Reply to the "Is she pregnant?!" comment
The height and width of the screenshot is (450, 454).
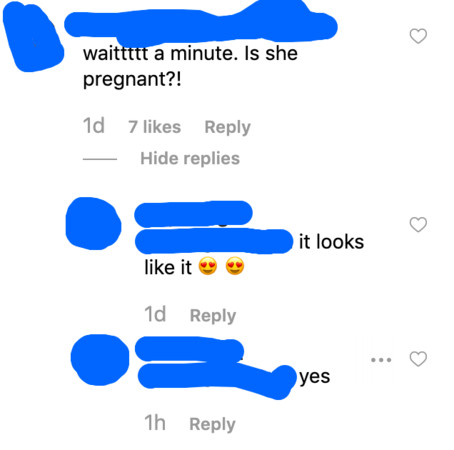[x=227, y=127]
